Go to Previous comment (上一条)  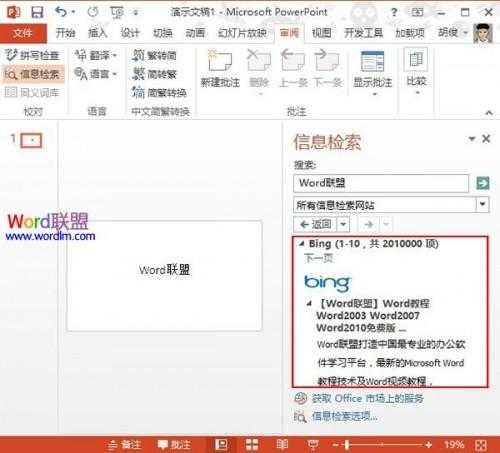[x=293, y=68]
